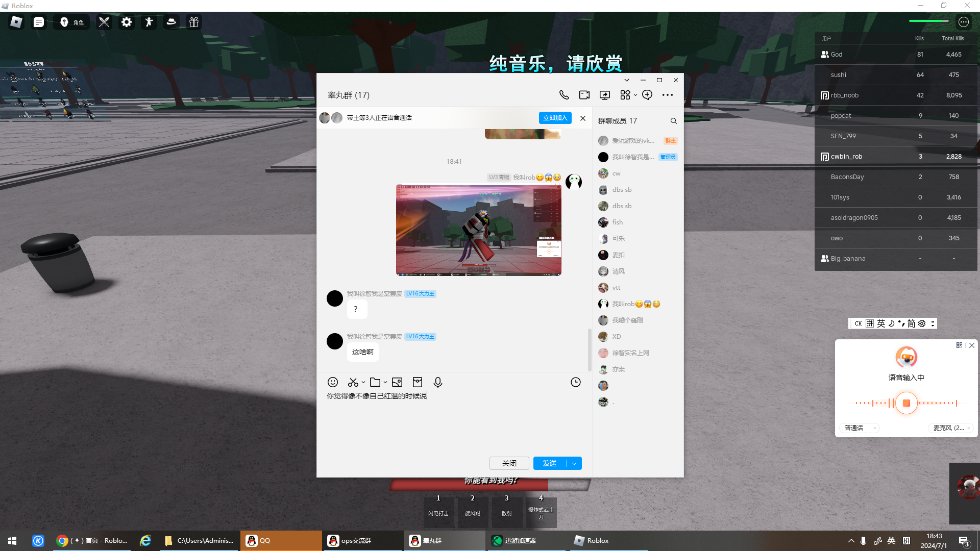Open the gift box rewards icon
980x551 pixels.
(194, 22)
